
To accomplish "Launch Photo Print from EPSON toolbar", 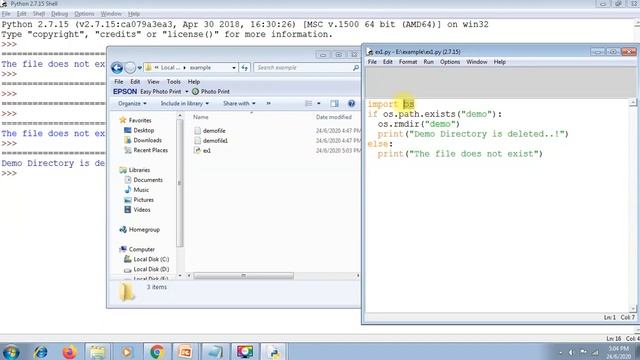I will tap(211, 91).
